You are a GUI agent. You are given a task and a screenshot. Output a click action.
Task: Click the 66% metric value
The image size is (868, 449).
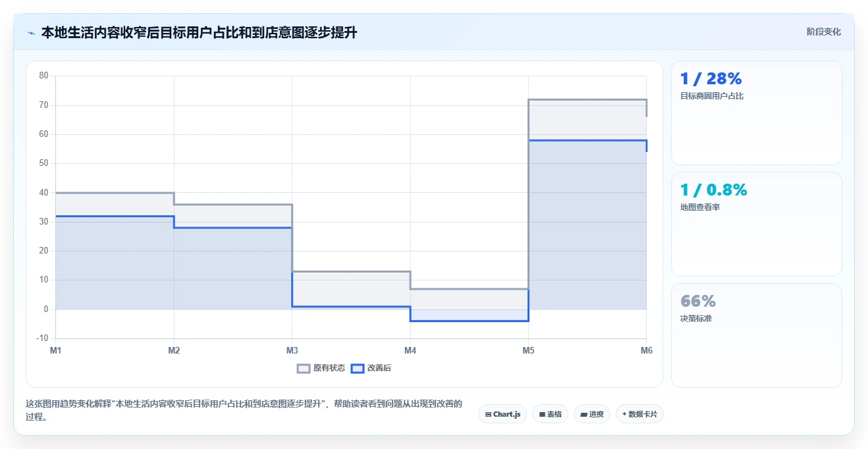[698, 301]
